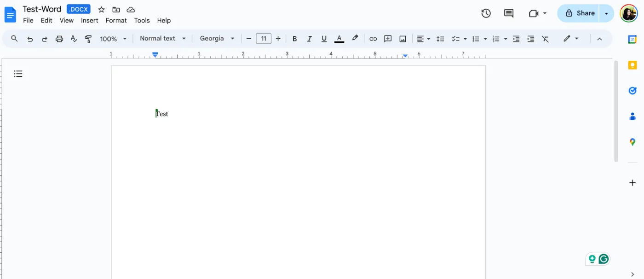Open Google Keep from the side panel
Screen dimensions: 644x279
pyautogui.click(x=632, y=65)
